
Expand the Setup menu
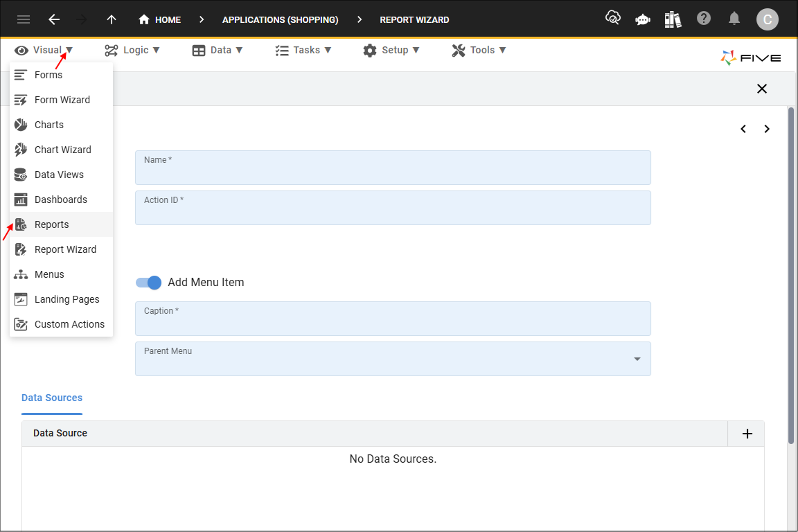click(391, 51)
